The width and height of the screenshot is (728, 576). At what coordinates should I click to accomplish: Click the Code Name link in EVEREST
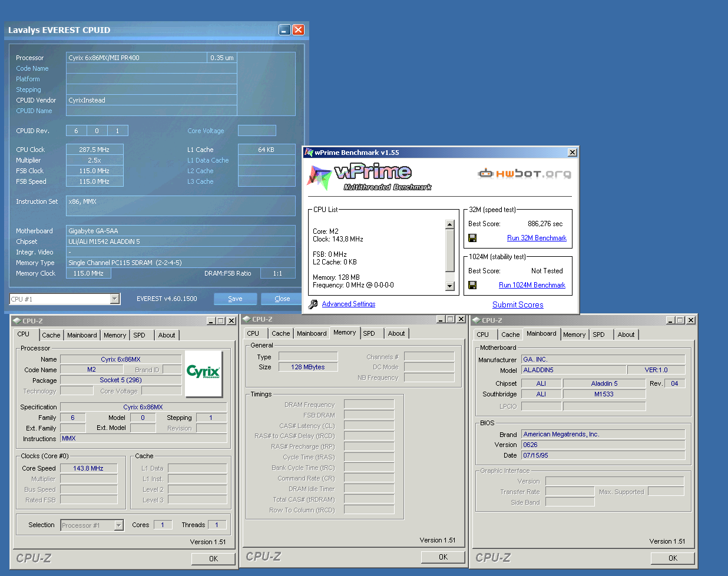[x=32, y=68]
